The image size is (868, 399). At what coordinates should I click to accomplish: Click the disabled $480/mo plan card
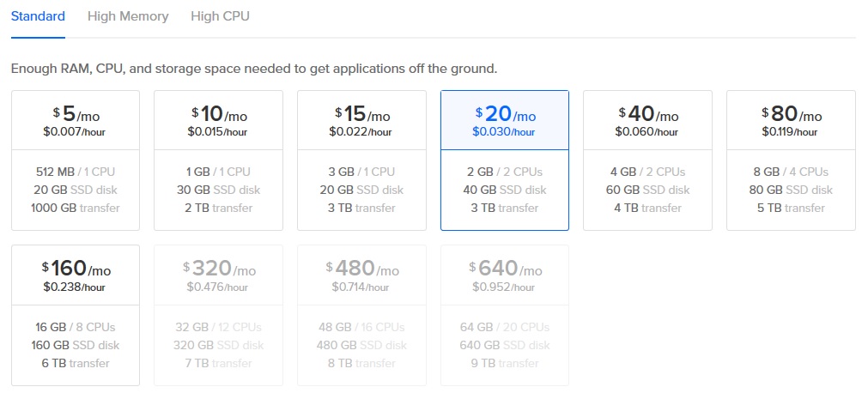361,316
